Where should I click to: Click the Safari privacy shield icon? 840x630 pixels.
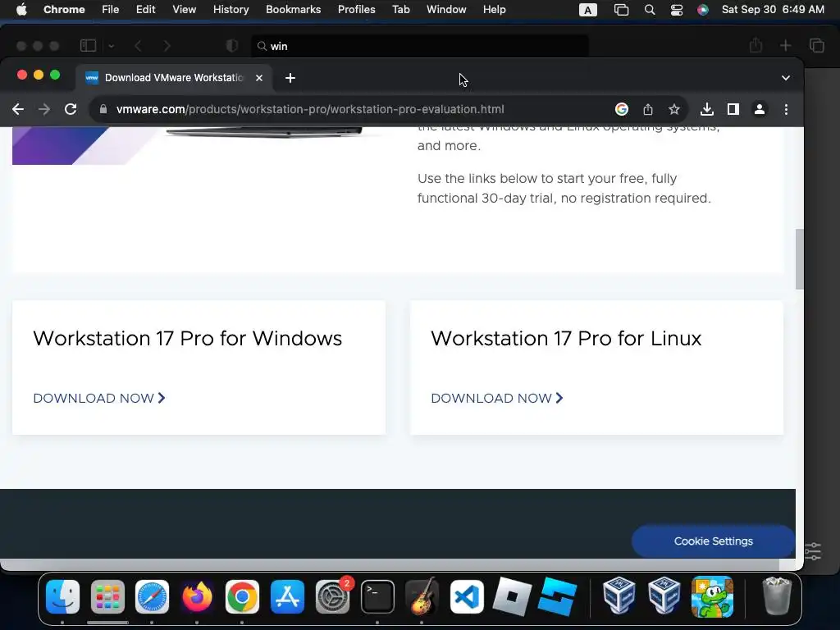click(232, 46)
